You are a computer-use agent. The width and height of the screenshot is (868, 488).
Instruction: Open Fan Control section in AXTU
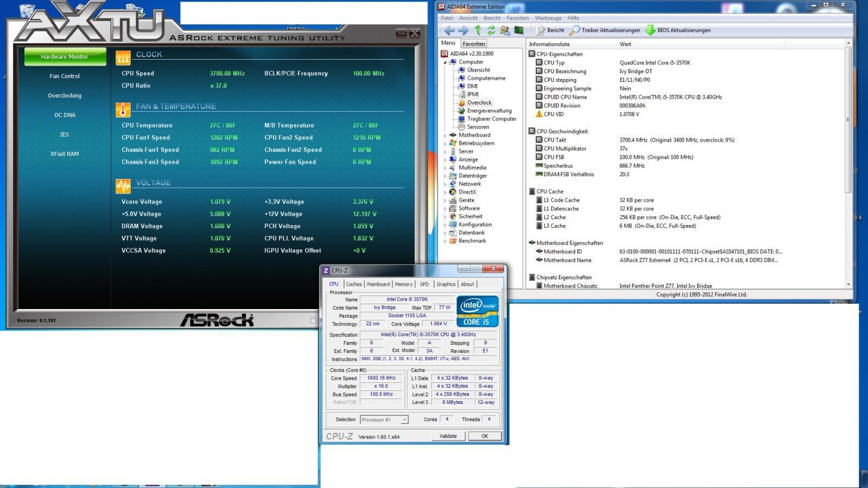pyautogui.click(x=65, y=76)
